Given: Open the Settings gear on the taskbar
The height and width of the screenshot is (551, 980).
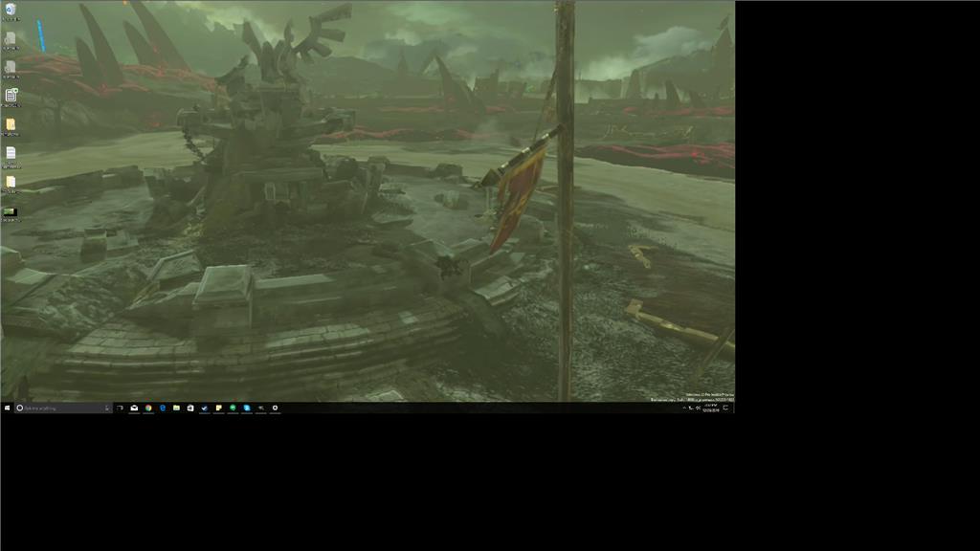Looking at the screenshot, I should point(275,408).
